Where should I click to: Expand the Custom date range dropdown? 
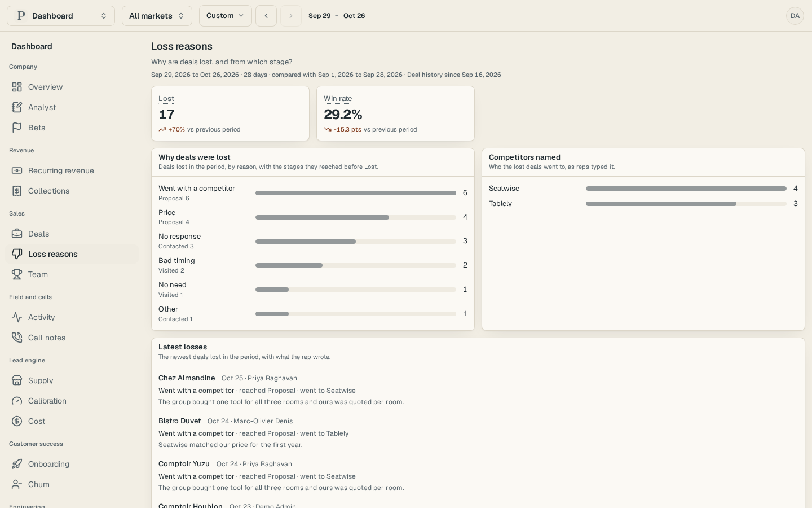click(x=226, y=16)
